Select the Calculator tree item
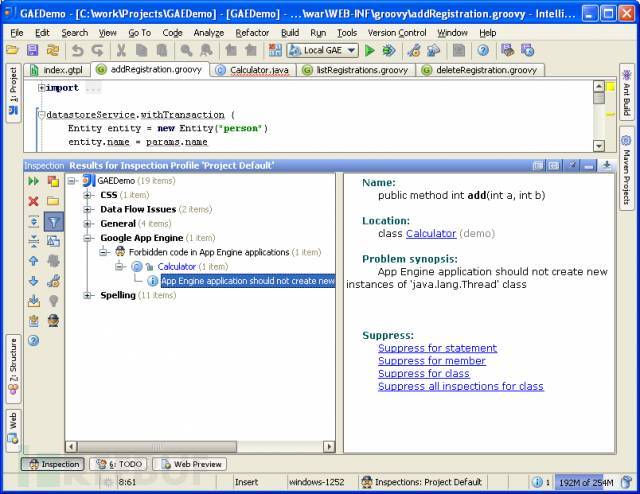Screen dimensions: 640x494 176,267
